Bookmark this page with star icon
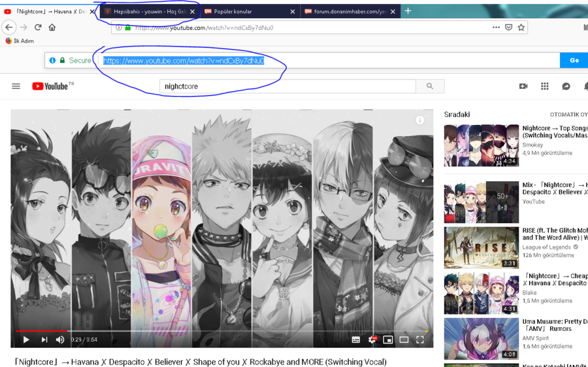Image resolution: width=588 pixels, height=367 pixels. pos(521,27)
